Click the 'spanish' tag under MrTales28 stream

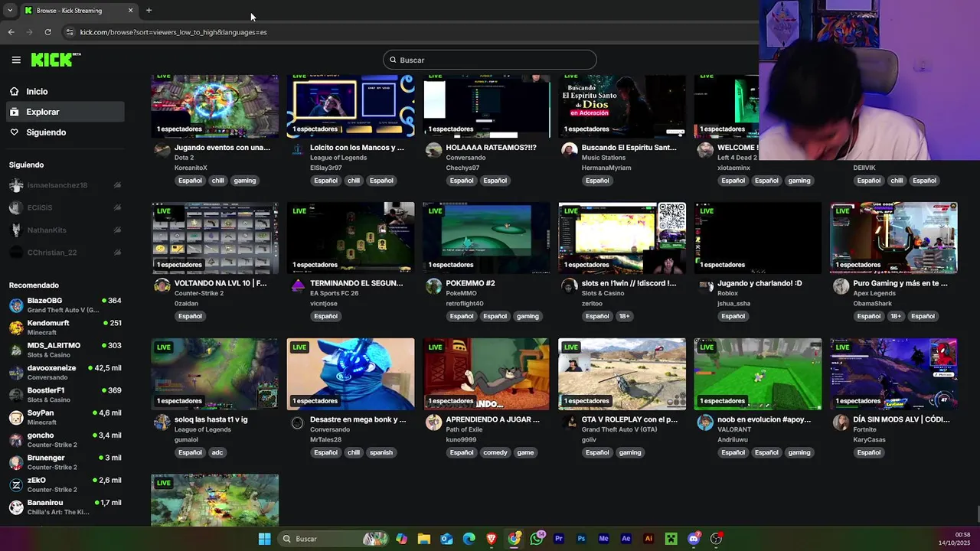[381, 452]
